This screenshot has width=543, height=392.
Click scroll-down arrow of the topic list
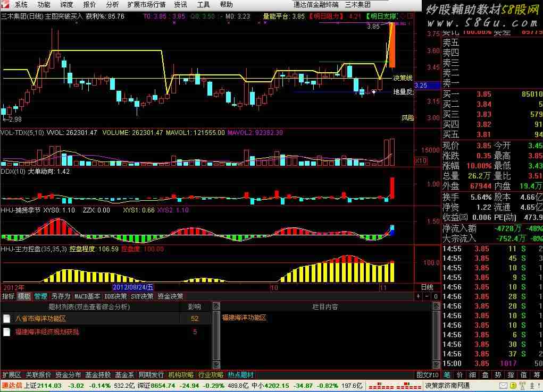216,364
